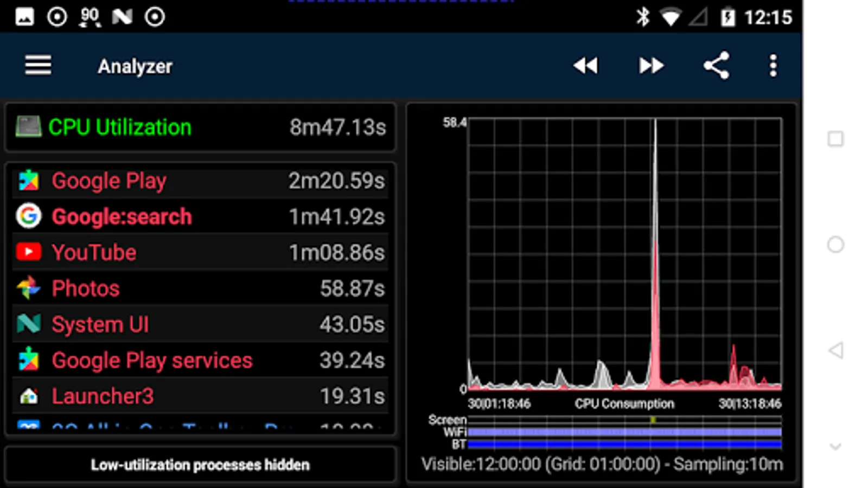Tap the 12:15 clock in status bar

[x=768, y=17]
